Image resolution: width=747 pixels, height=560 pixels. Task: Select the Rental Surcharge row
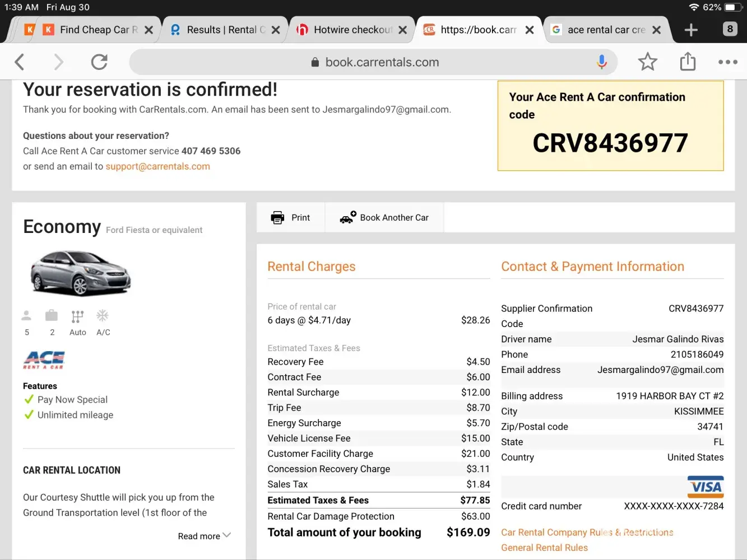tap(379, 393)
